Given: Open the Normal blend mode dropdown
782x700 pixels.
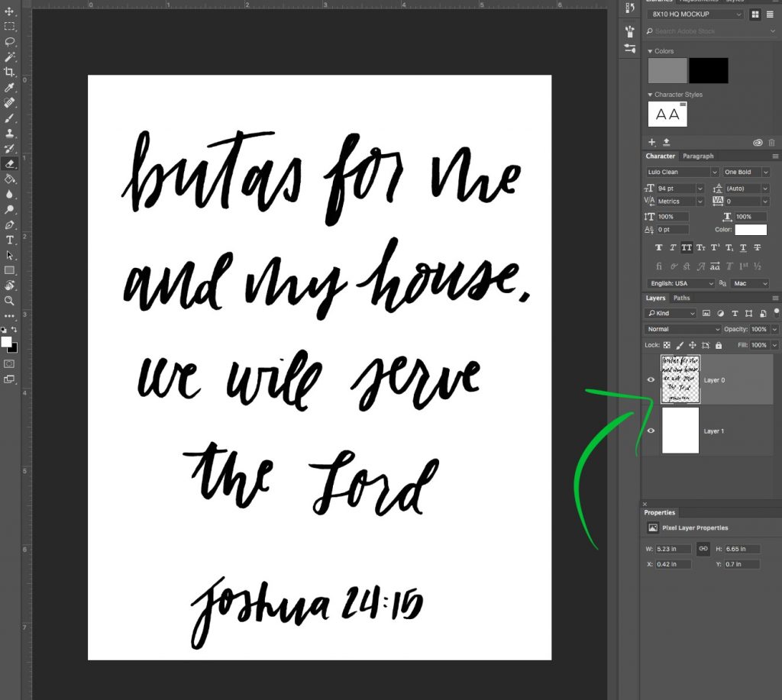Looking at the screenshot, I should point(682,329).
